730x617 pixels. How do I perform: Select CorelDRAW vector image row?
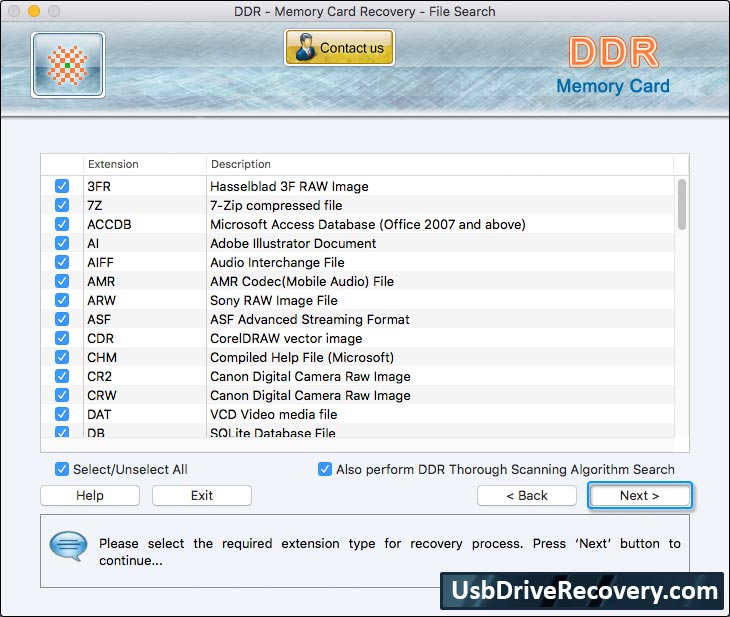[358, 338]
